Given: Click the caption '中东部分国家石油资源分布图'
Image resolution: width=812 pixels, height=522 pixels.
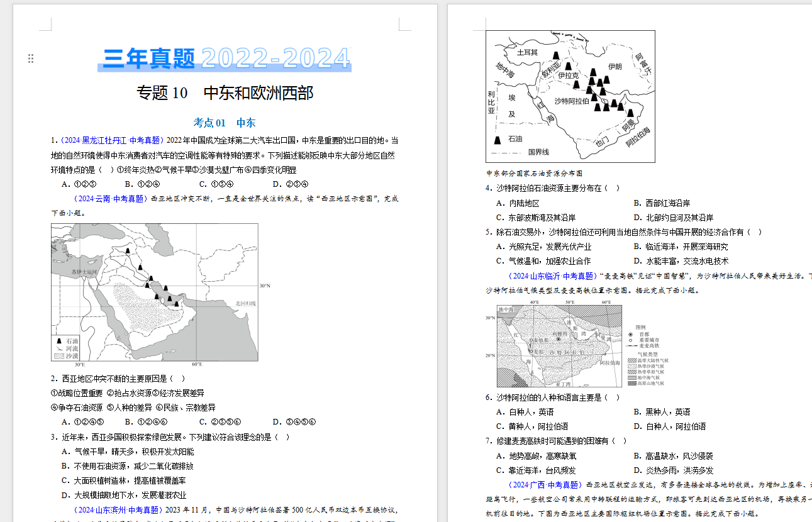Looking at the screenshot, I should point(534,173).
